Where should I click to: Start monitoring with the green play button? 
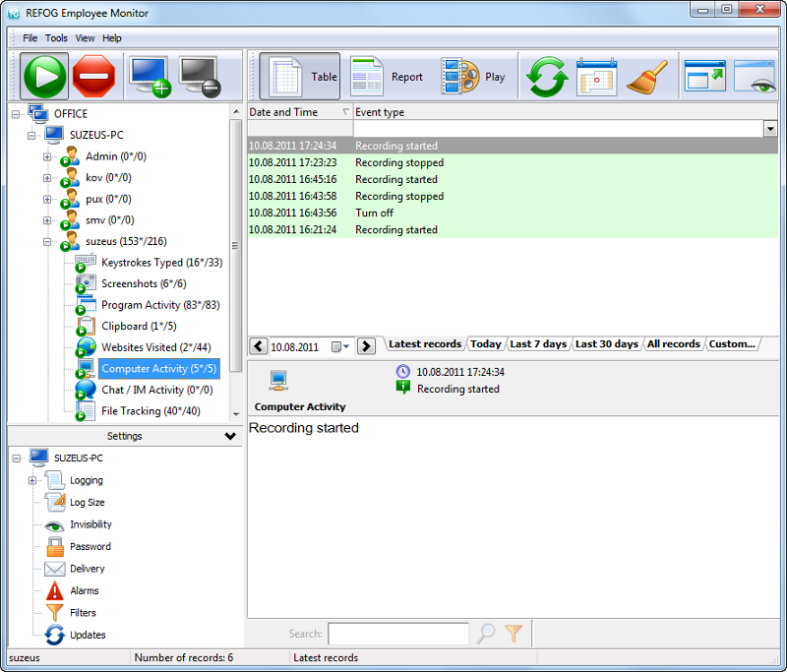tap(44, 77)
